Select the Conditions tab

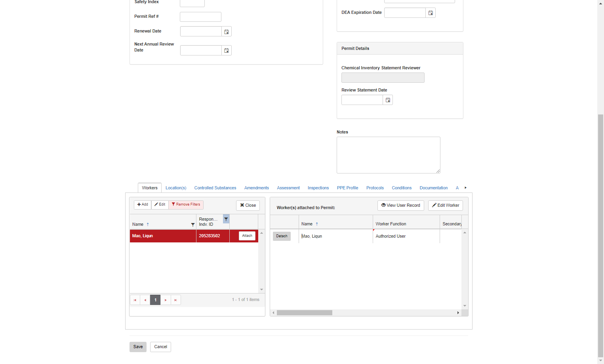pyautogui.click(x=402, y=188)
